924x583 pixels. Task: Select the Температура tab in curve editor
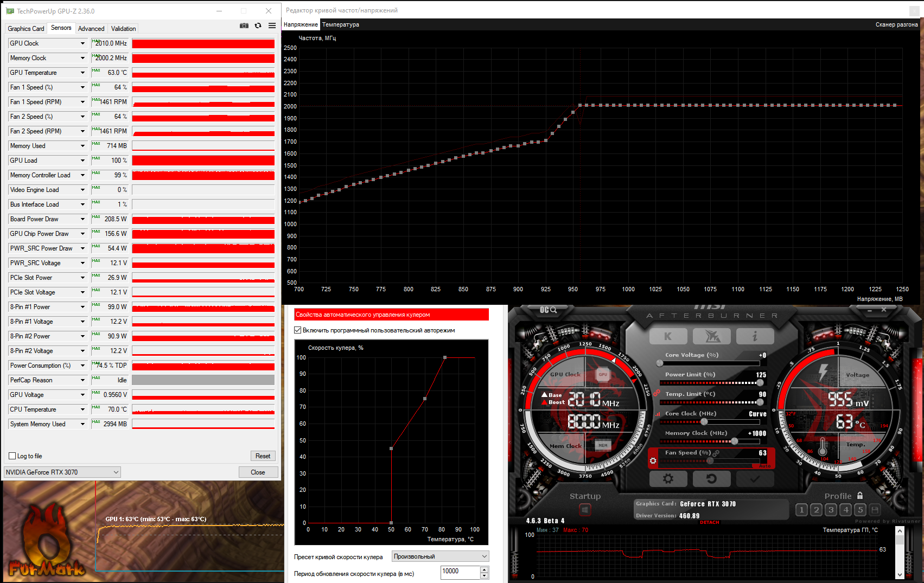coord(341,24)
